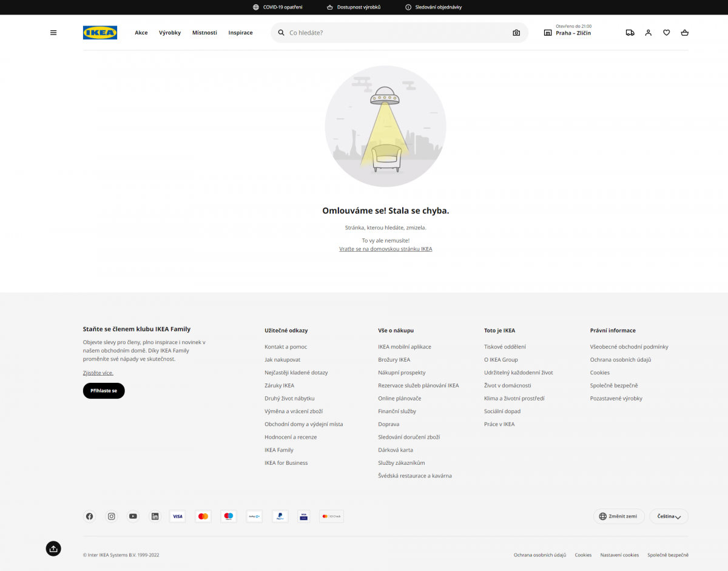Open Švédská restaurace a kavárna link

point(415,476)
